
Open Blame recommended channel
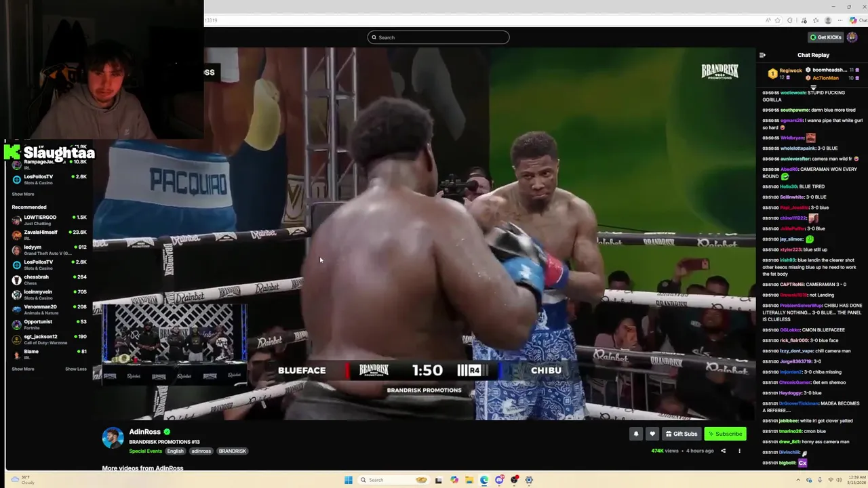point(50,354)
